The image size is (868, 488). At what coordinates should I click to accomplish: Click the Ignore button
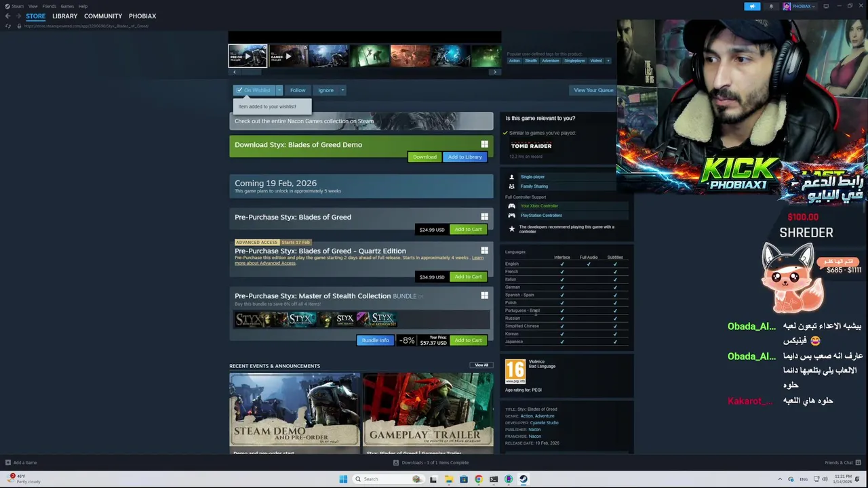pos(325,90)
